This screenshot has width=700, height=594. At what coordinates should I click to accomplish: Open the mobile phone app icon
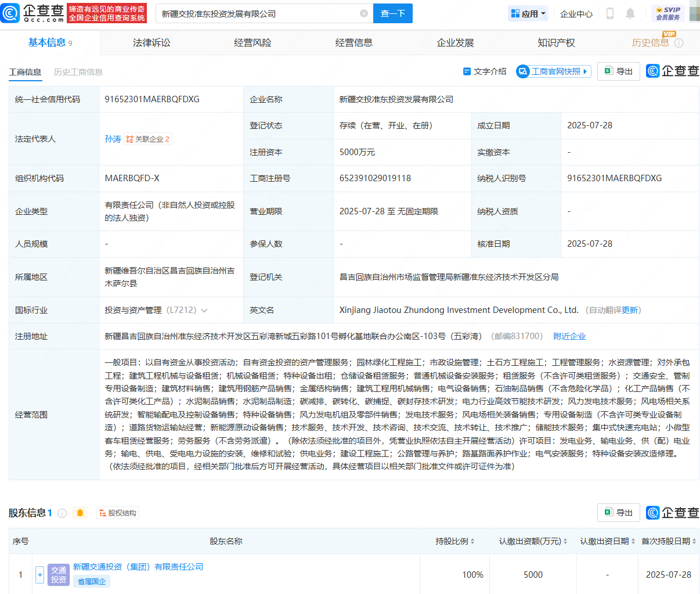tap(610, 13)
